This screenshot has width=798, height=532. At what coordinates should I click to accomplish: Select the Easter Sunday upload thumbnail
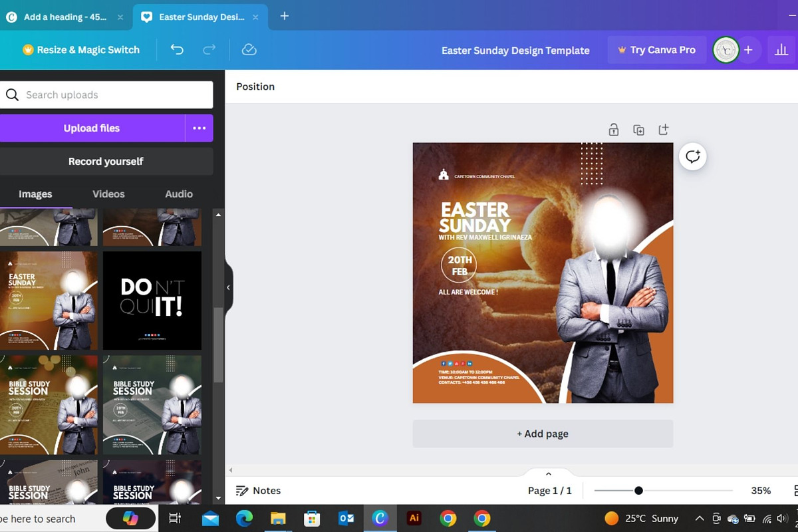(x=49, y=301)
